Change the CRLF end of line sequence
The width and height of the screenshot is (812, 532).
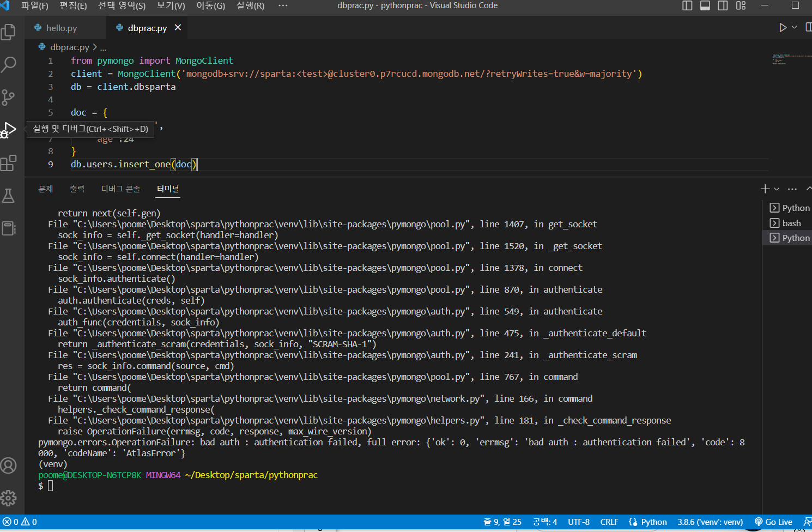609,522
